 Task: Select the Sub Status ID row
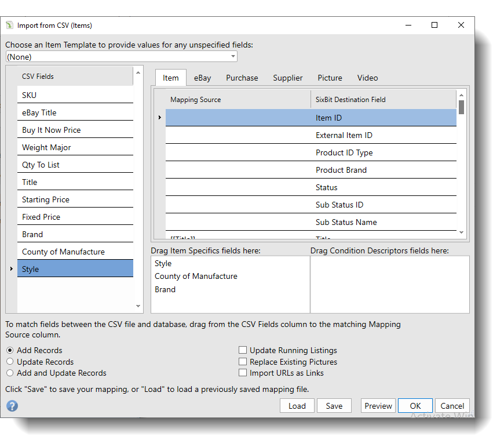(x=311, y=204)
